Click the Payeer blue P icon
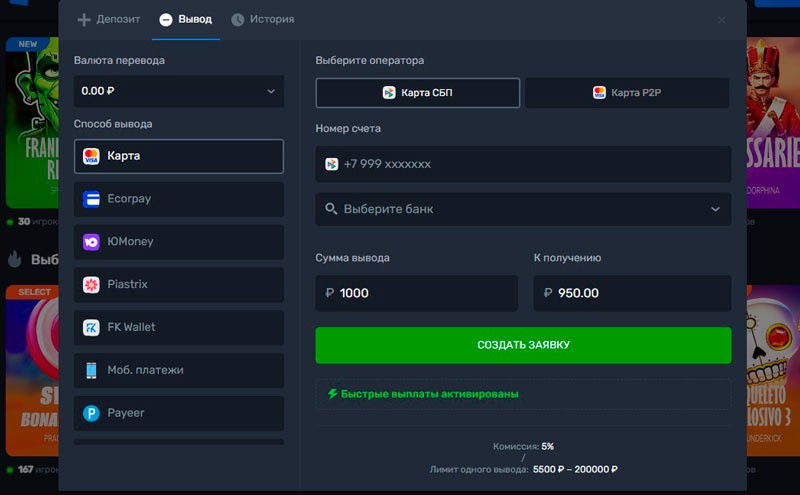The width and height of the screenshot is (800, 495). pyautogui.click(x=91, y=413)
